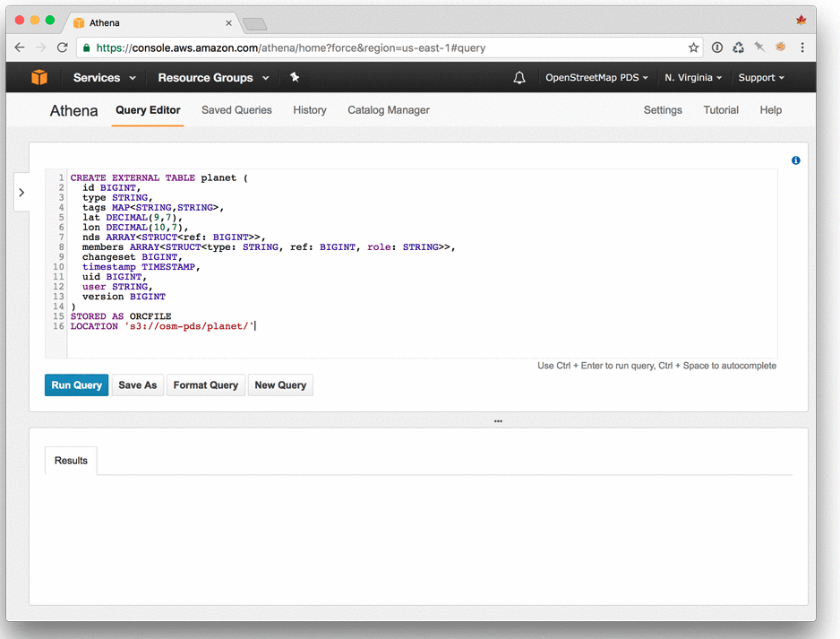Go back with browser back arrow
The width and height of the screenshot is (840, 639).
20,47
